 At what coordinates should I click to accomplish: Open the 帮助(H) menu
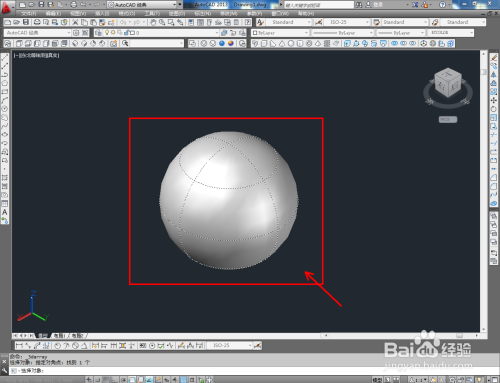click(x=306, y=14)
